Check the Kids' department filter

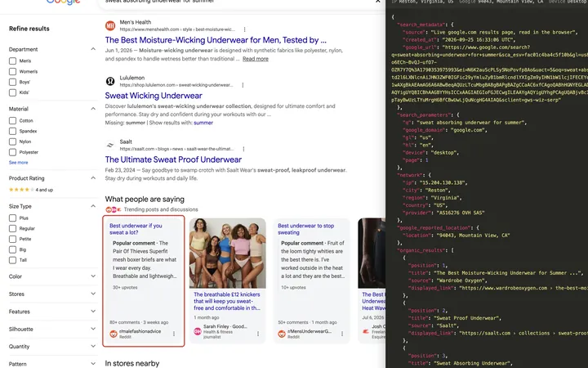12,92
